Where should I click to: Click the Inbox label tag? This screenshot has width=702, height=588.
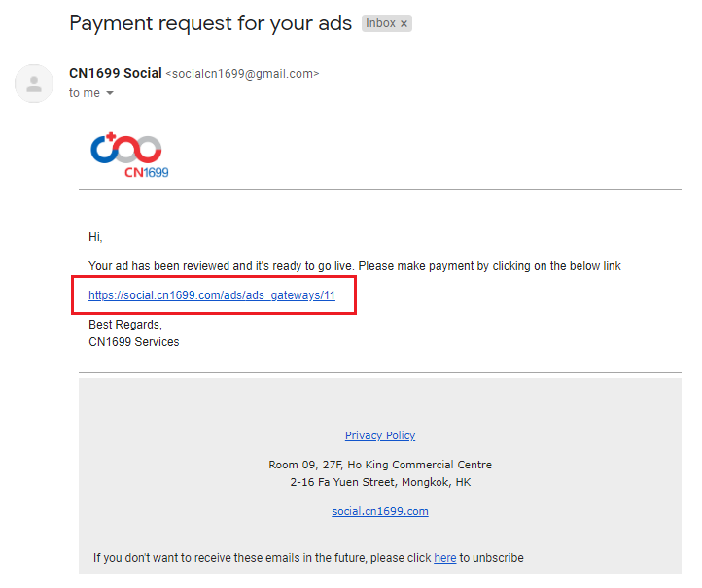pyautogui.click(x=380, y=24)
